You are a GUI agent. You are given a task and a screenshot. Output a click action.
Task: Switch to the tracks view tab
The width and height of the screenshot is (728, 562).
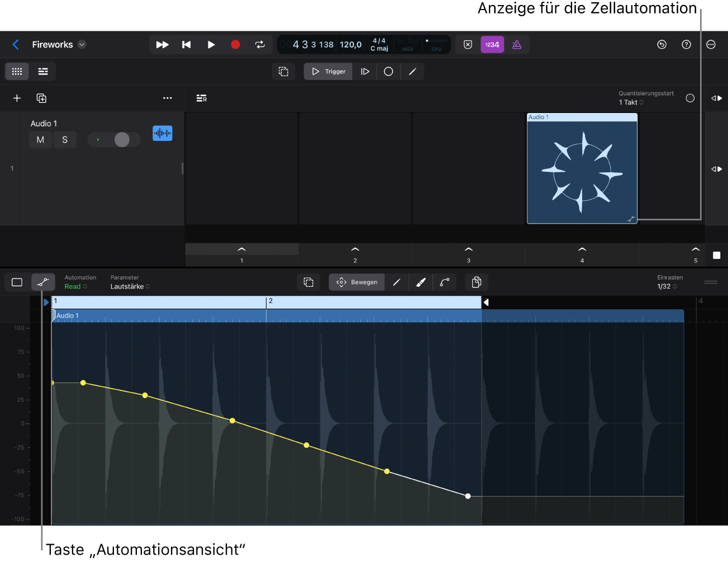click(x=43, y=72)
